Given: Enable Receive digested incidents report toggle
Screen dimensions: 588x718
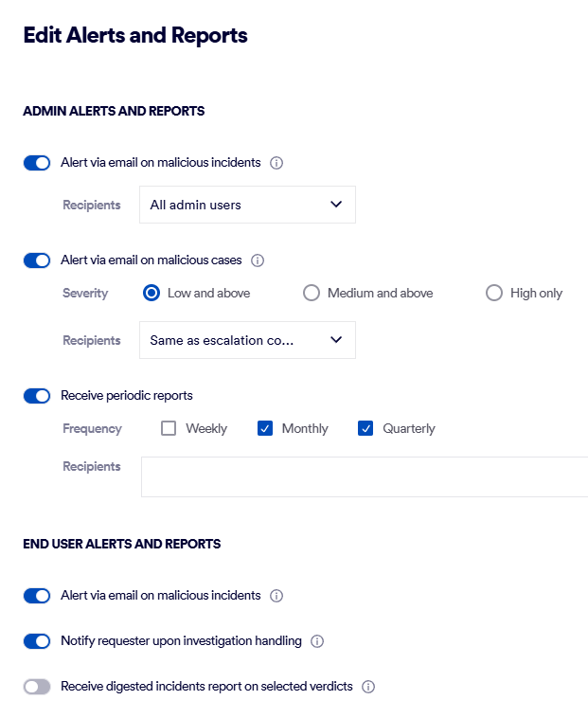Looking at the screenshot, I should point(37,687).
